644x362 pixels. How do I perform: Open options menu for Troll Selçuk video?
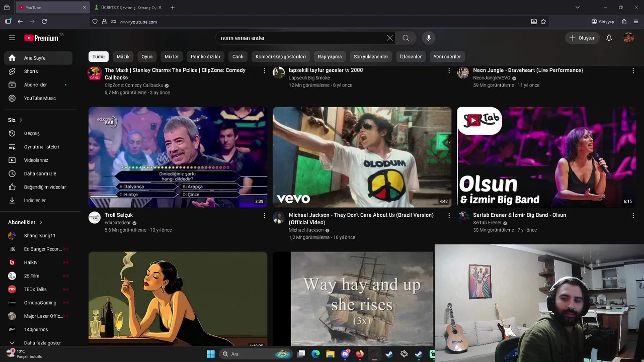265,216
